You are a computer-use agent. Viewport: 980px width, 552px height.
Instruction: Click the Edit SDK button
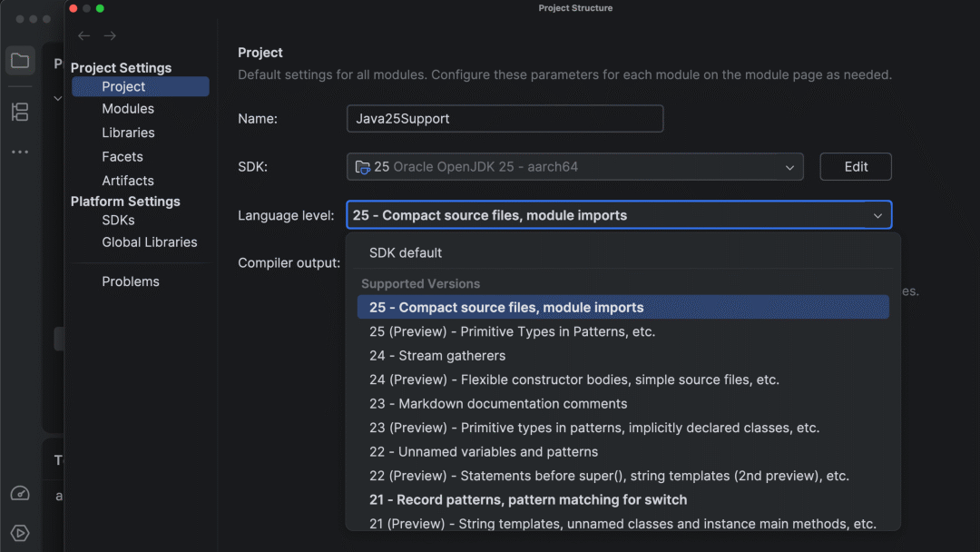click(x=856, y=167)
